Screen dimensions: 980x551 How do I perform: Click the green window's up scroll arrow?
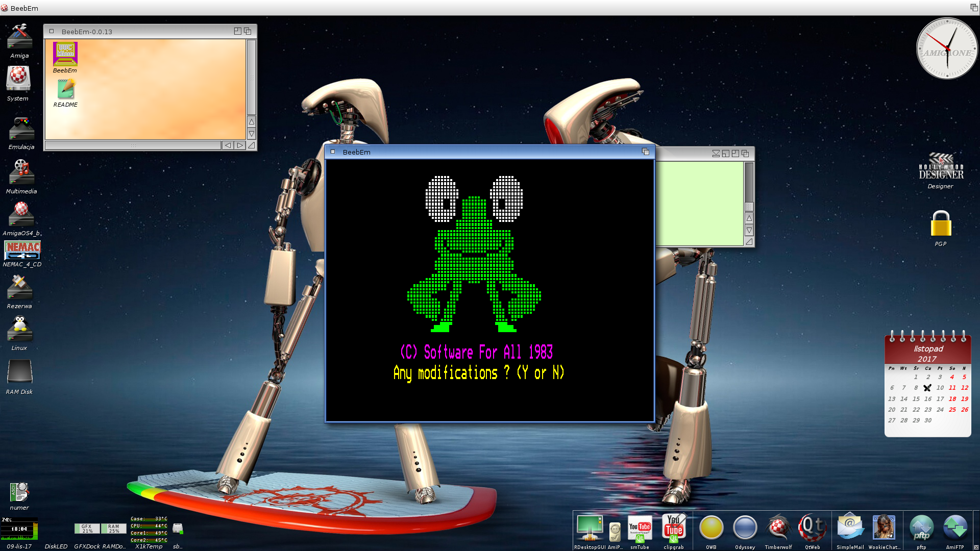(749, 218)
